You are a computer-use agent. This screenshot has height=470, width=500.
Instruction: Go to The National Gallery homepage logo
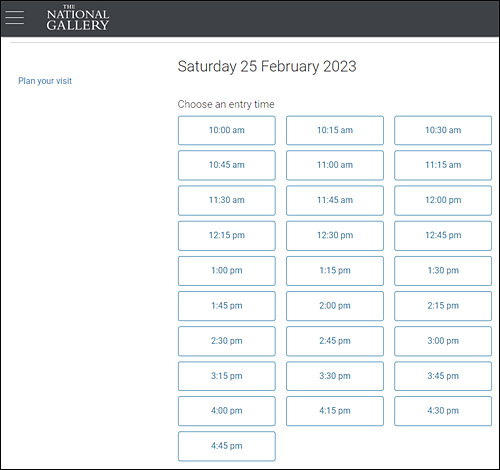click(78, 18)
